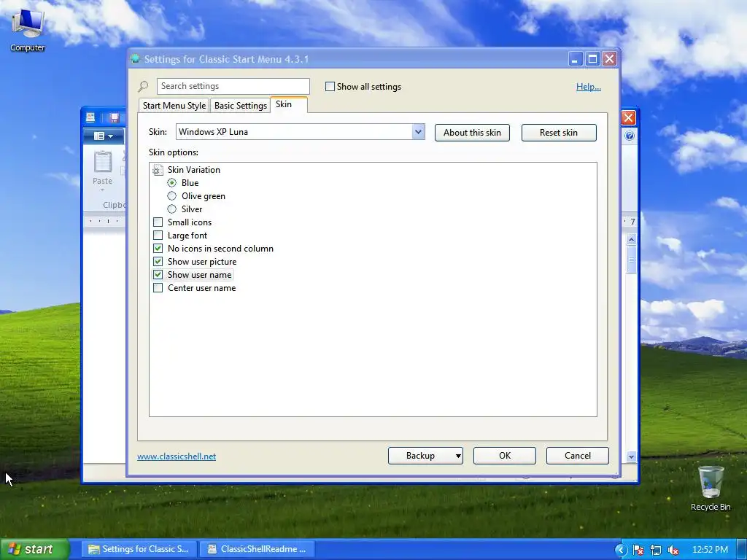Image resolution: width=747 pixels, height=560 pixels.
Task: Switch to Settings for Classic S... taskbar button
Action: point(139,549)
